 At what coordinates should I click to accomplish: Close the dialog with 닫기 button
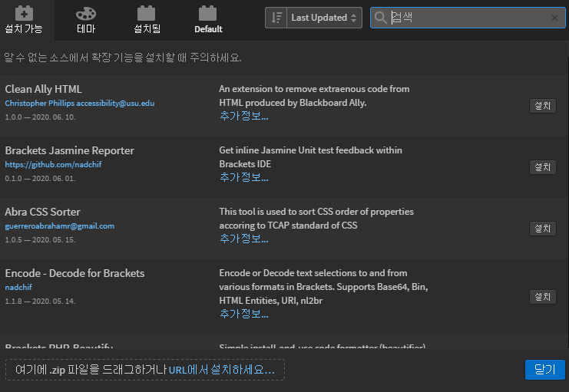(544, 370)
